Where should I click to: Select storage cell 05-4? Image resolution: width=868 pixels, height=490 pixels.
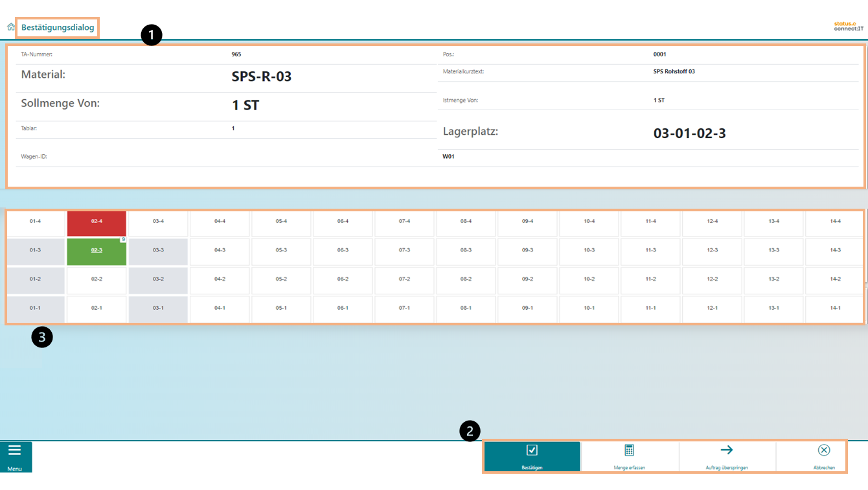point(281,222)
